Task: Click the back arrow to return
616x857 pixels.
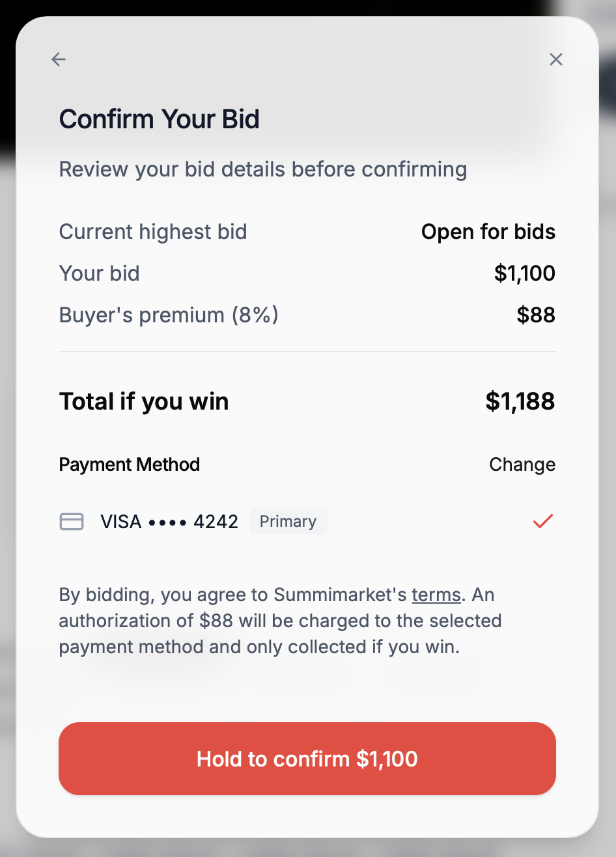Action: click(x=58, y=59)
